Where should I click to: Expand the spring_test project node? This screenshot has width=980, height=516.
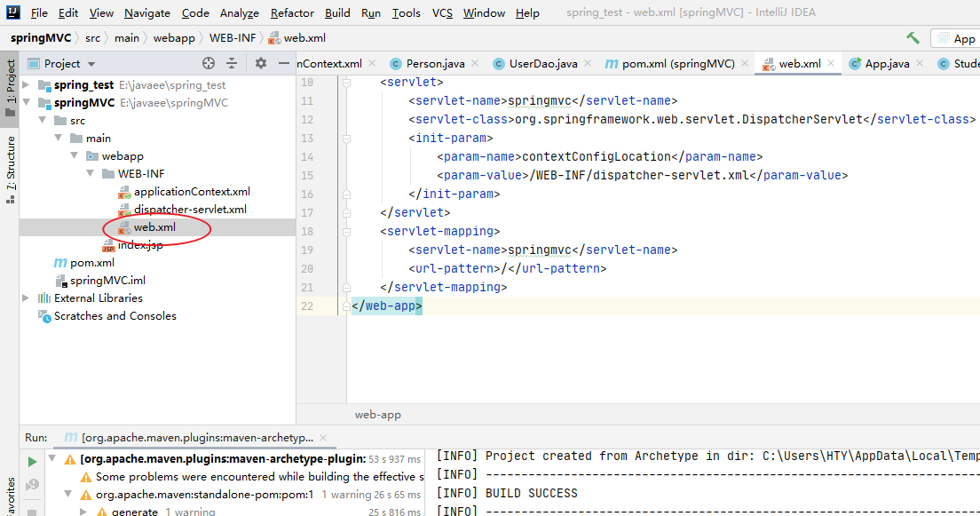26,84
